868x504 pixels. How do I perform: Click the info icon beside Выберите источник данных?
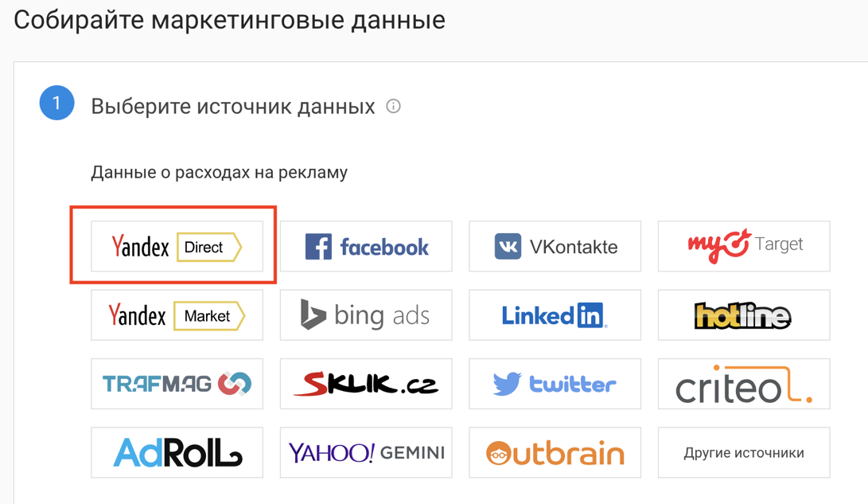(x=393, y=106)
